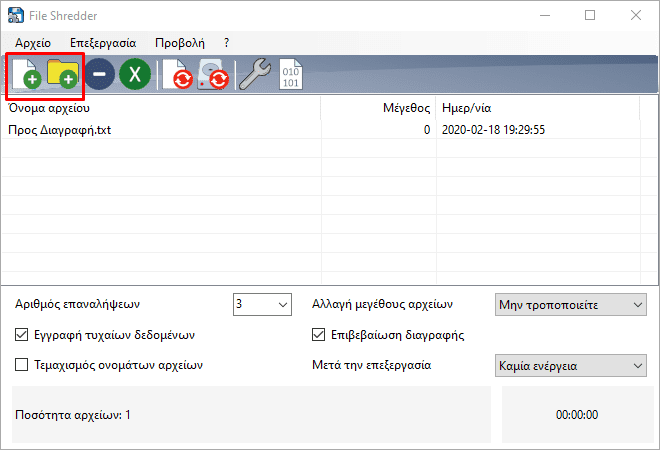This screenshot has width=660, height=450.
Task: Click the Add folder toolbar icon
Action: 63,74
